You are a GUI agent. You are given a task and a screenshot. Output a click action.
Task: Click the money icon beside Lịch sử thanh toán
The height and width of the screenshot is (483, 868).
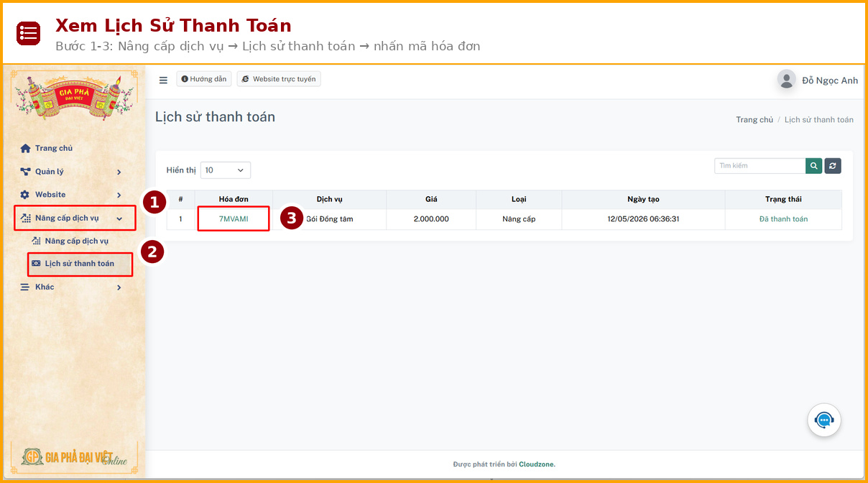36,264
